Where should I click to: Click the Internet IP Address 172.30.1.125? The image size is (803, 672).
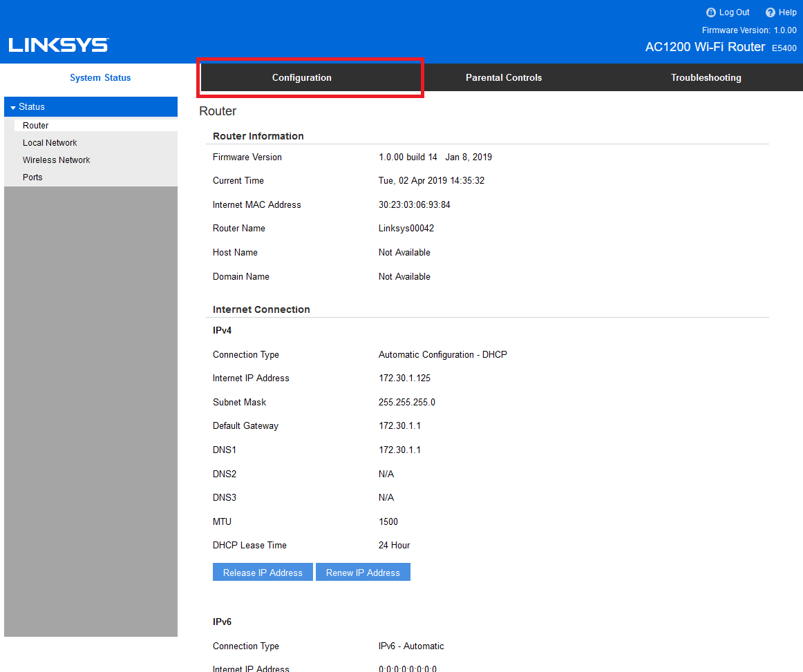403,378
